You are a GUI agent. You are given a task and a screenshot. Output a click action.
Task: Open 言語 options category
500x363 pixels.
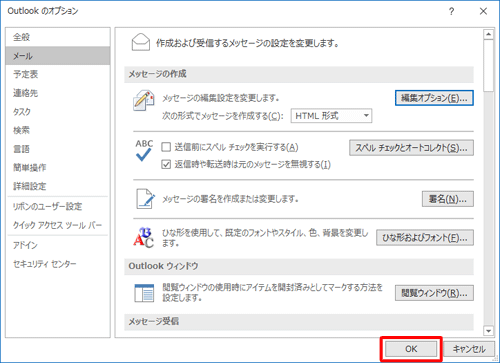pos(58,149)
